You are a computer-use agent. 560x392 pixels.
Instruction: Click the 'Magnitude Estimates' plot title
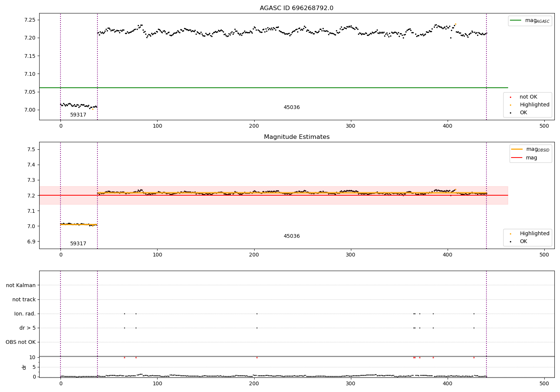pyautogui.click(x=296, y=137)
